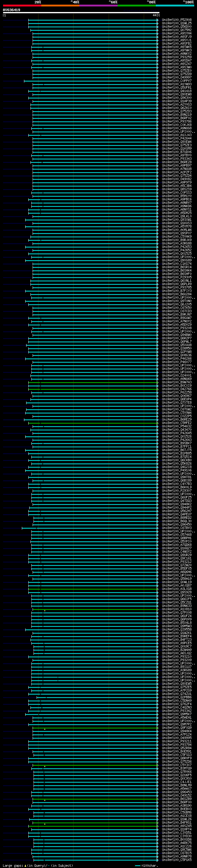Select hit UniRef100_P93259
Image resolution: width=197 pixels, height=868 pixels.
176,57
